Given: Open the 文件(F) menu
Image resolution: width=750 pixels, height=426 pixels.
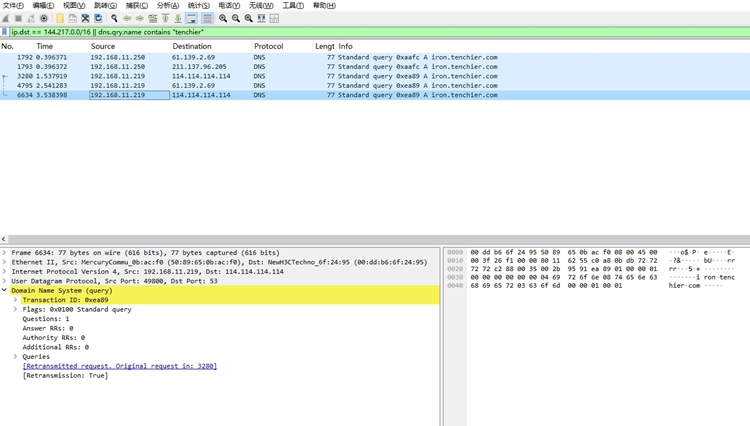Looking at the screenshot, I should tap(13, 5).
